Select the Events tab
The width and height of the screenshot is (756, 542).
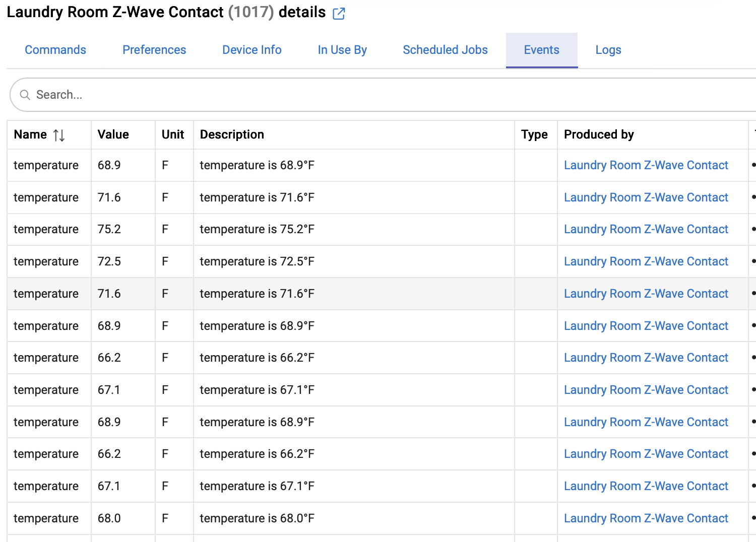[x=541, y=50]
